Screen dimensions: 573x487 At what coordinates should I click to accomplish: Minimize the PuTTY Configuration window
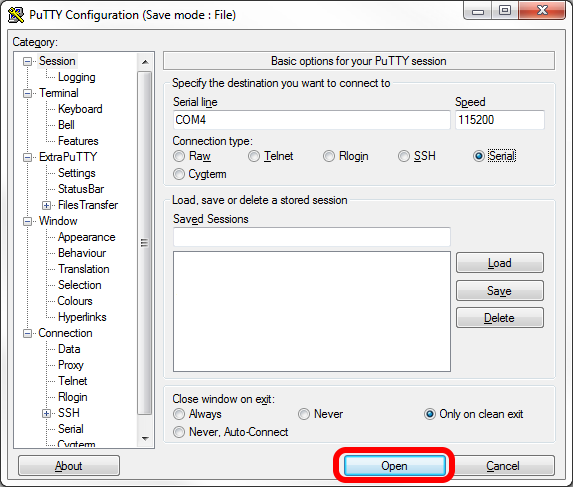tap(478, 11)
